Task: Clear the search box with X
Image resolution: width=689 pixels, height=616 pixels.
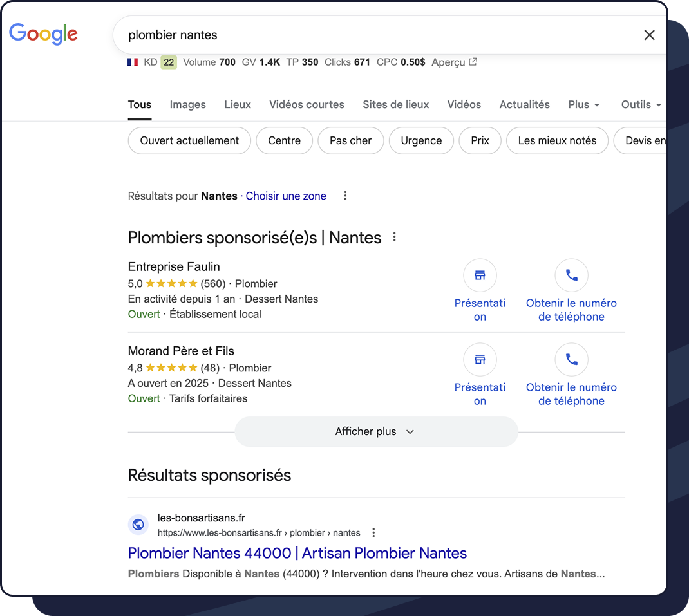Action: pos(649,35)
